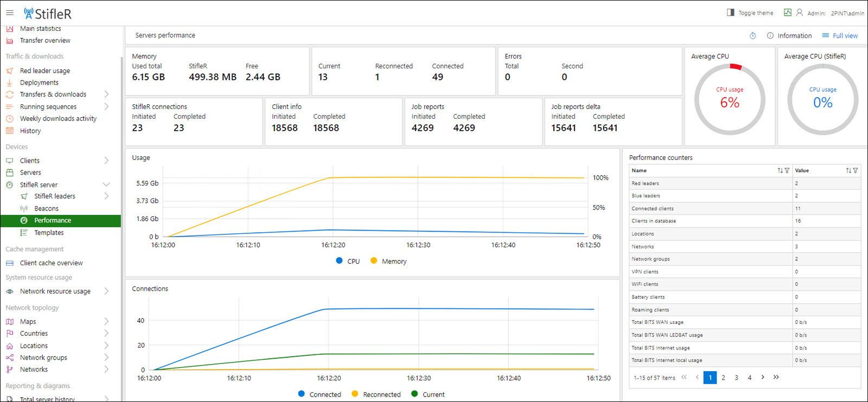868x402 pixels.
Task: Click the chart icon beside admin user
Action: click(787, 12)
